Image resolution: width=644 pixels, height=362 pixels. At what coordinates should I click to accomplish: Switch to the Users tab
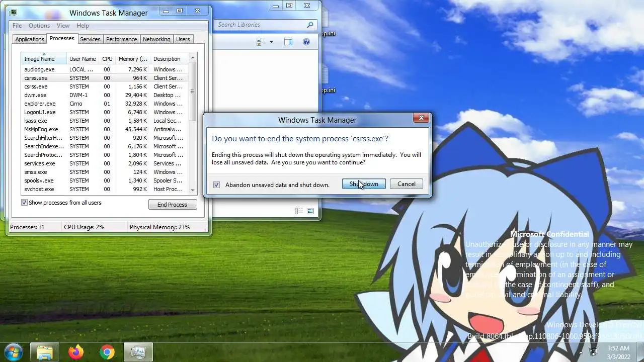[x=183, y=39]
